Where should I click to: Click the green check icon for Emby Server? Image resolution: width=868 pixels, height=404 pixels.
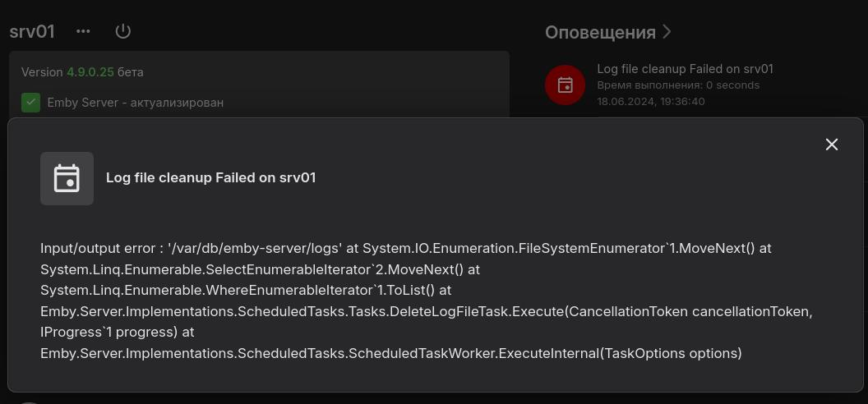[x=31, y=103]
